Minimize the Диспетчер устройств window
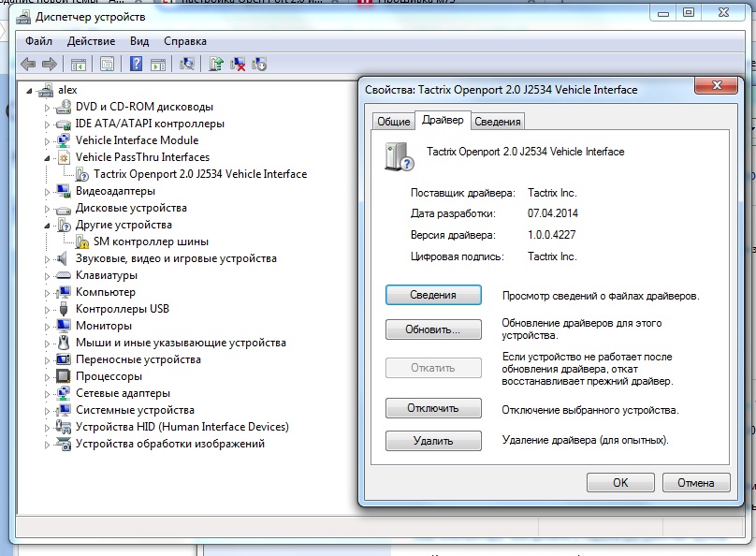The width and height of the screenshot is (756, 556). point(663,12)
